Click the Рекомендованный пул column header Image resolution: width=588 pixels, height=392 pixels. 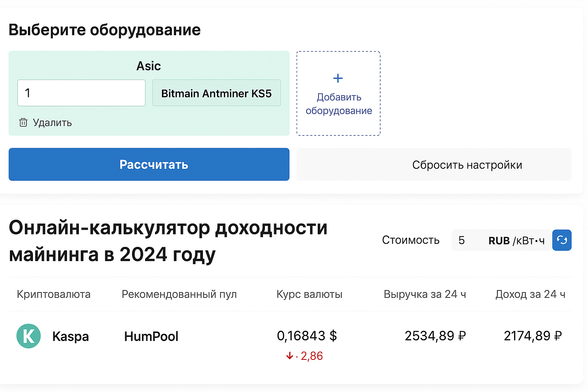[x=179, y=294]
